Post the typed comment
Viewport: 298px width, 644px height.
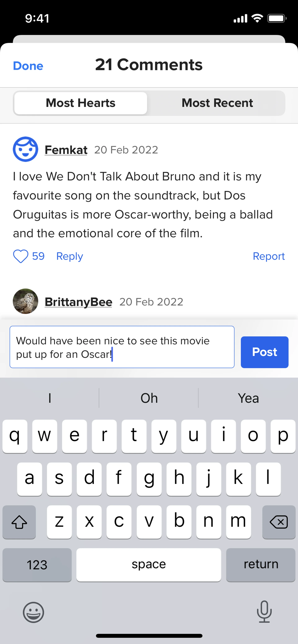(x=264, y=352)
